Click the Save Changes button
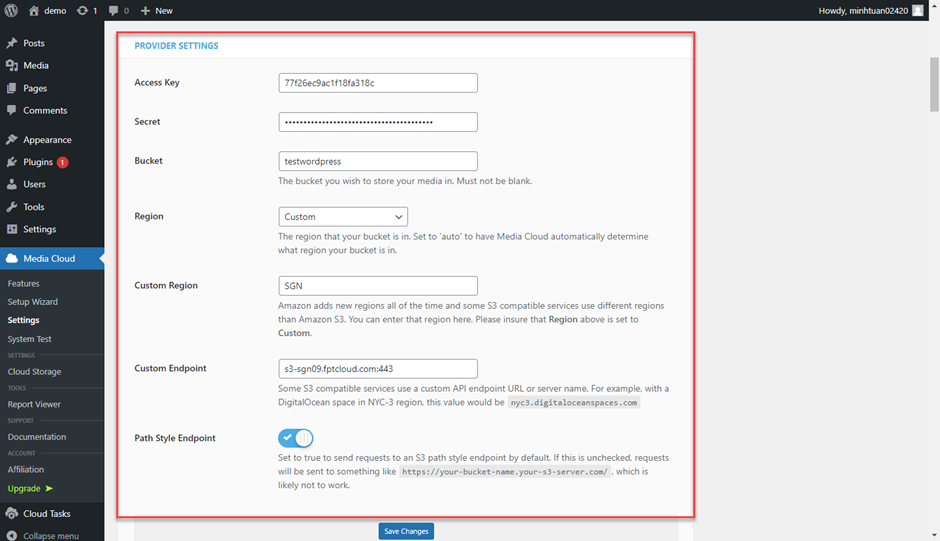The height and width of the screenshot is (541, 940). click(406, 531)
